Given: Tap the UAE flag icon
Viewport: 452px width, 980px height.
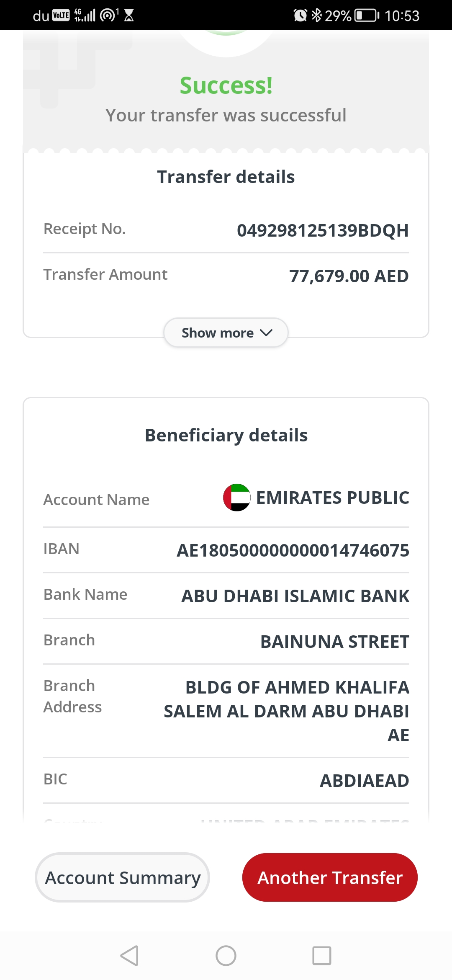Looking at the screenshot, I should (x=237, y=498).
